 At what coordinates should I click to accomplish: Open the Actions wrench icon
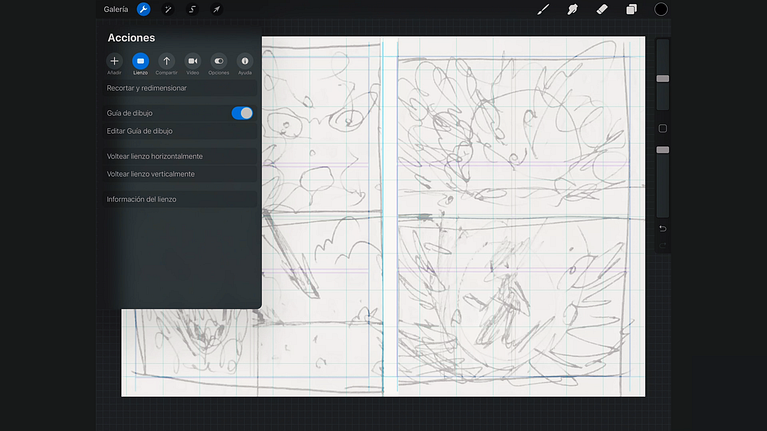tap(143, 9)
